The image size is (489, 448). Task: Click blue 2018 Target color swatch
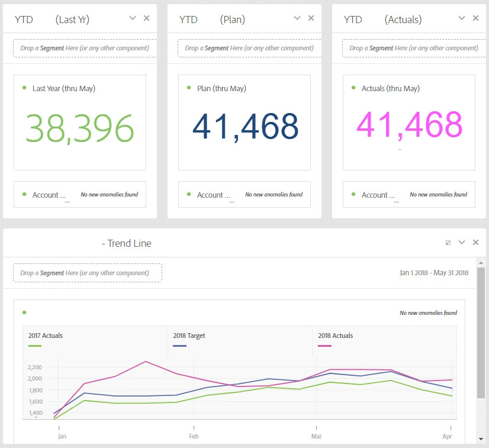(179, 346)
